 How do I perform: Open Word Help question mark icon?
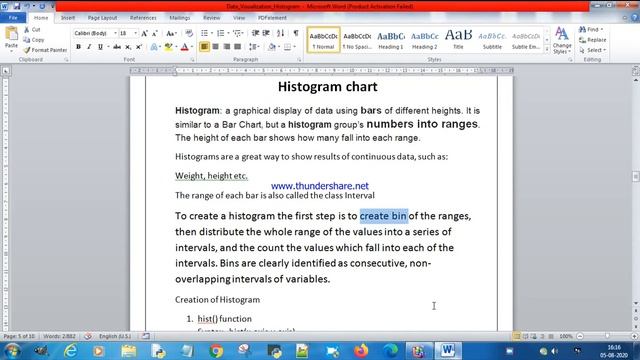pos(634,18)
